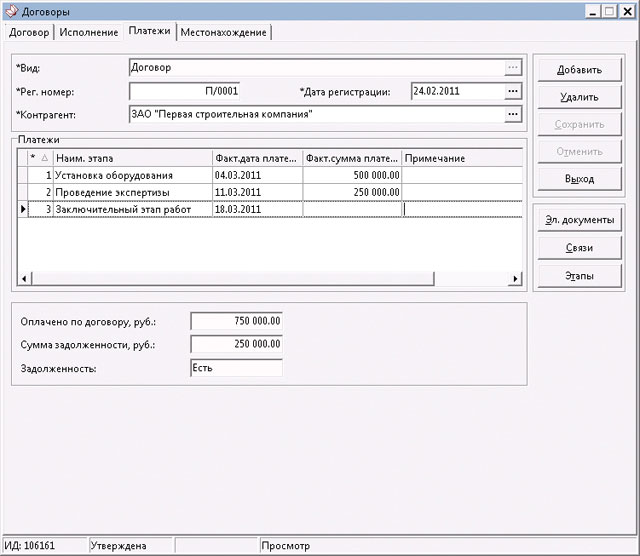Sort by the number column triangle icon

click(x=45, y=158)
